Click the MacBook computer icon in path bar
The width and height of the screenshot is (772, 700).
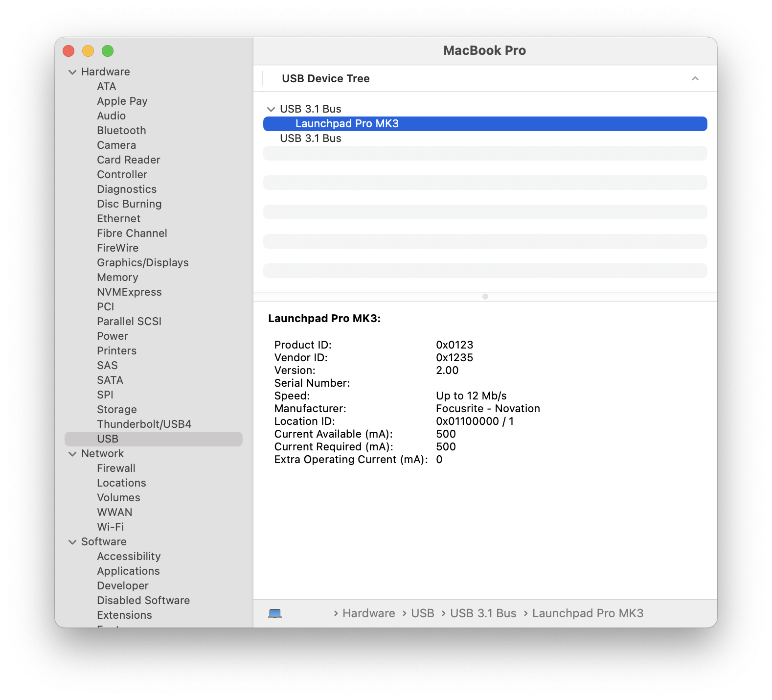pyautogui.click(x=275, y=613)
